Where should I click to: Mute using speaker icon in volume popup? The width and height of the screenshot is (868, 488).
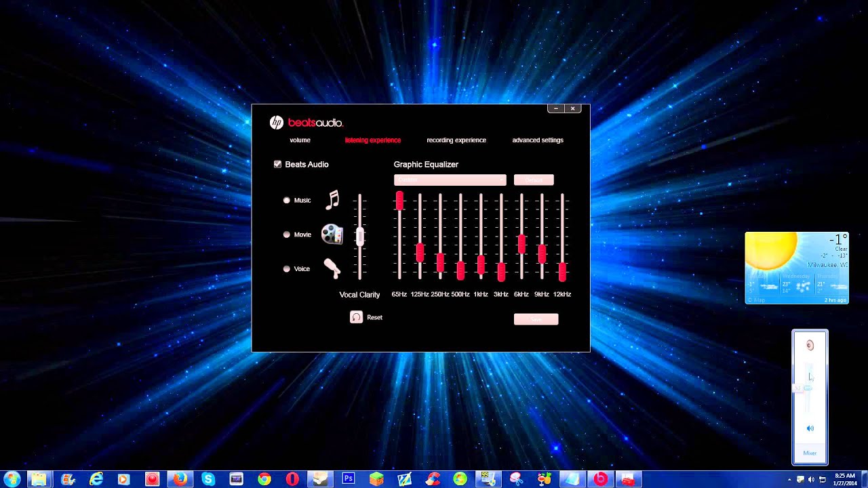pyautogui.click(x=810, y=428)
